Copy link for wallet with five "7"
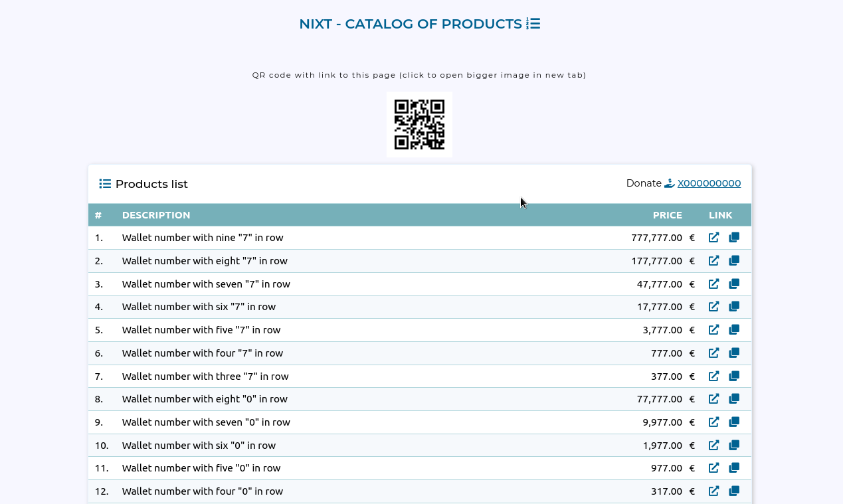The height and width of the screenshot is (504, 843). (x=734, y=329)
